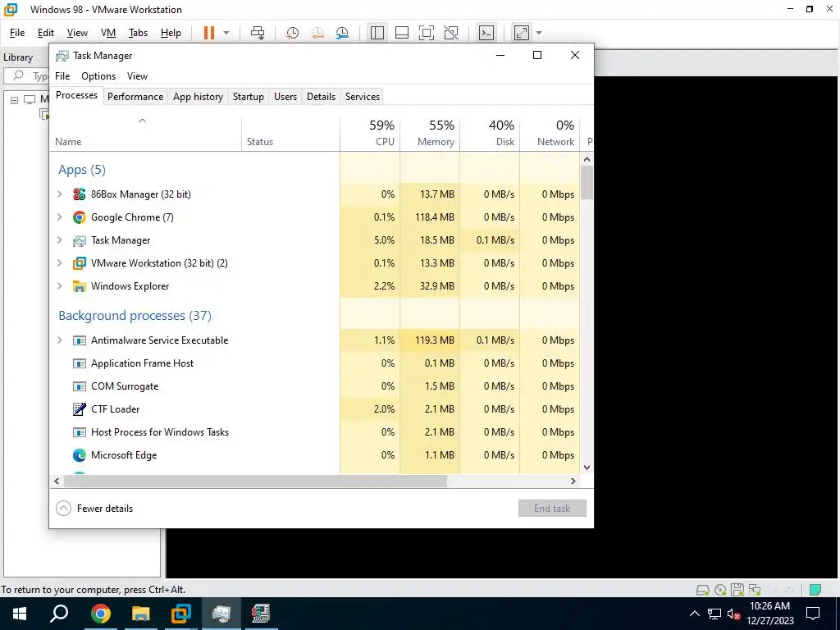Switch to the App history tab

(198, 97)
